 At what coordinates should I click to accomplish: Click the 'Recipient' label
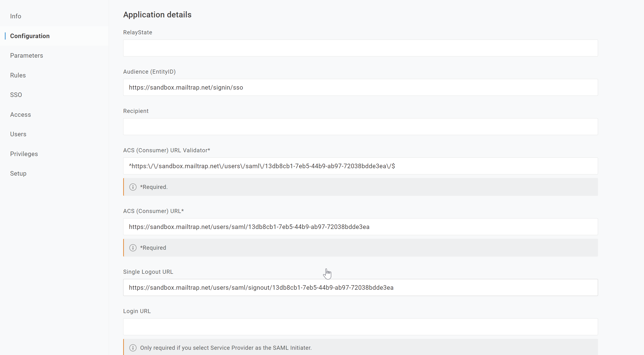(x=136, y=111)
